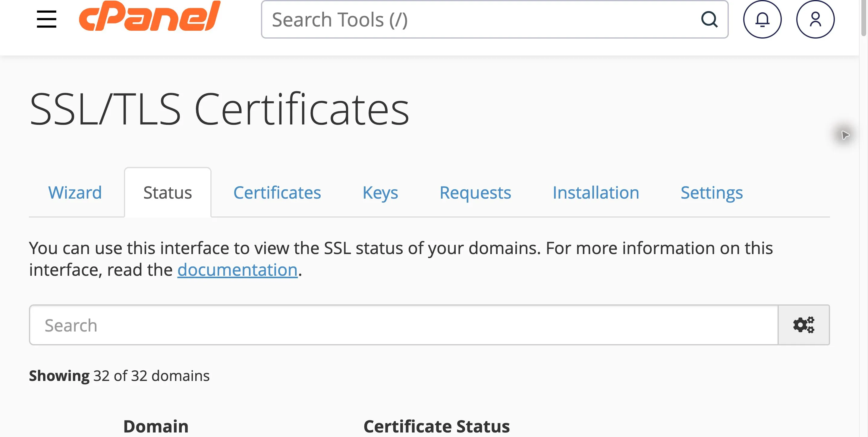Follow the documentation link

click(237, 270)
